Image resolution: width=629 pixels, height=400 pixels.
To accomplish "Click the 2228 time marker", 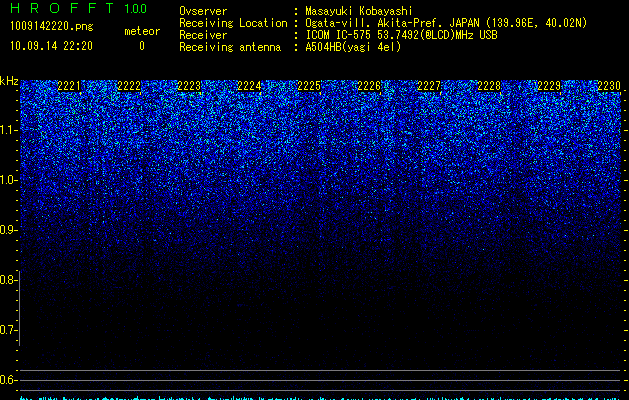I will pos(489,86).
